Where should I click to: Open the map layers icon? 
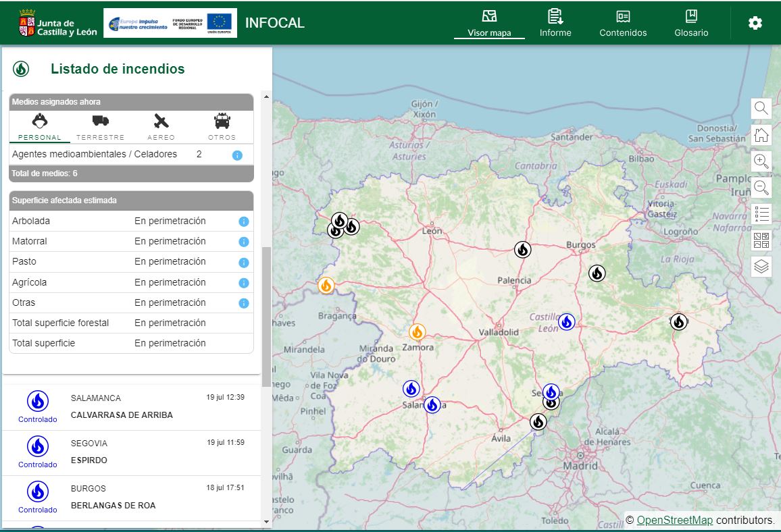[761, 267]
